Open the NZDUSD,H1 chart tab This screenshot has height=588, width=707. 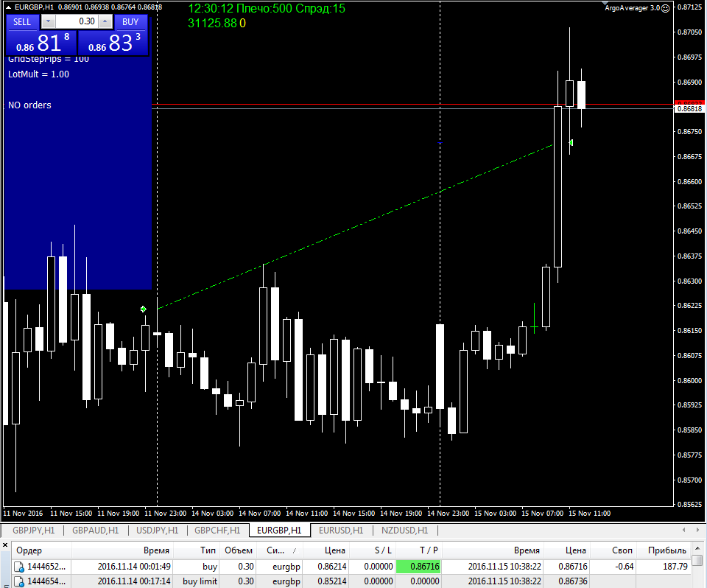click(404, 531)
